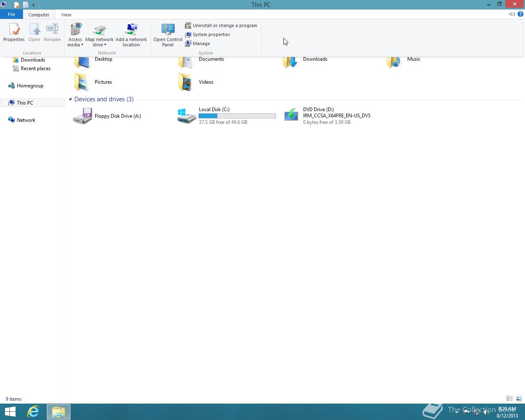
Task: Click network tray icon
Action: pyautogui.click(x=477, y=412)
